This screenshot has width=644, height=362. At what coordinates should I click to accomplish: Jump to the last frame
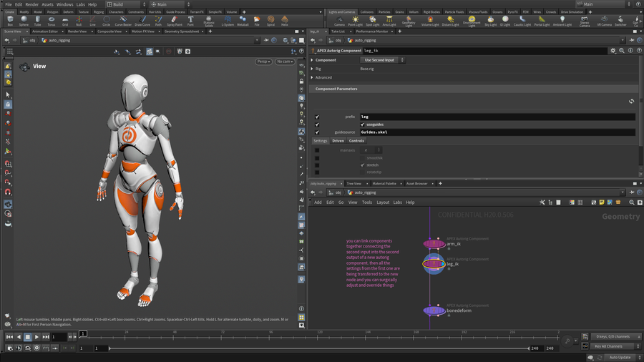46,337
